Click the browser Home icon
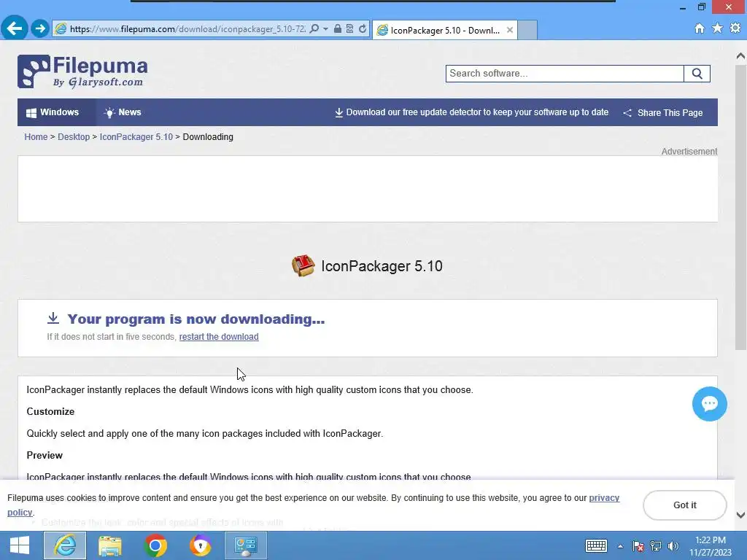 tap(700, 28)
